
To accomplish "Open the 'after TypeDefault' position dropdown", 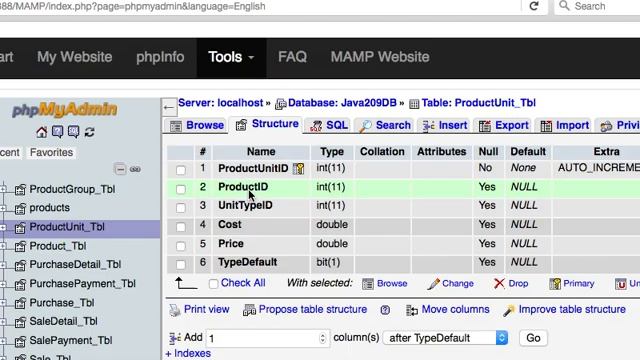I will [445, 338].
